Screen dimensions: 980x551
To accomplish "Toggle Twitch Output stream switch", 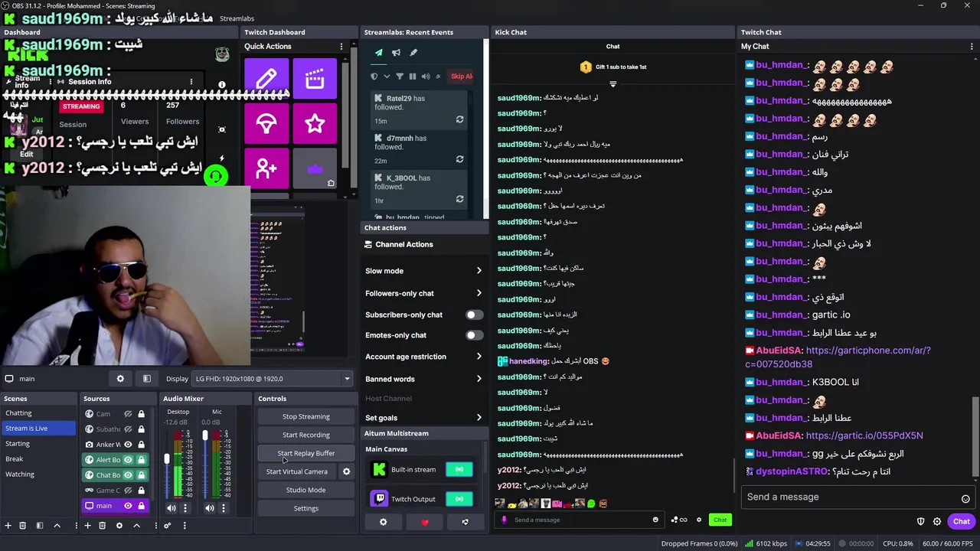I will [x=459, y=499].
